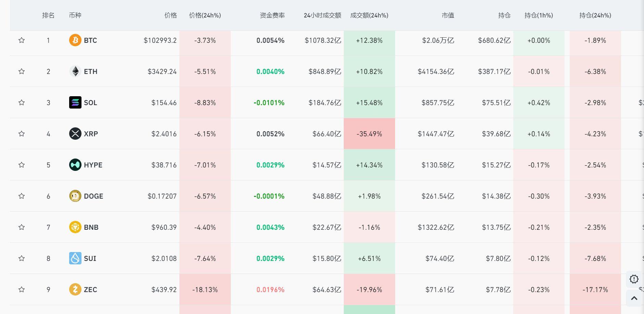The image size is (644, 314).
Task: Click the 资金费率 column header
Action: pos(273,15)
